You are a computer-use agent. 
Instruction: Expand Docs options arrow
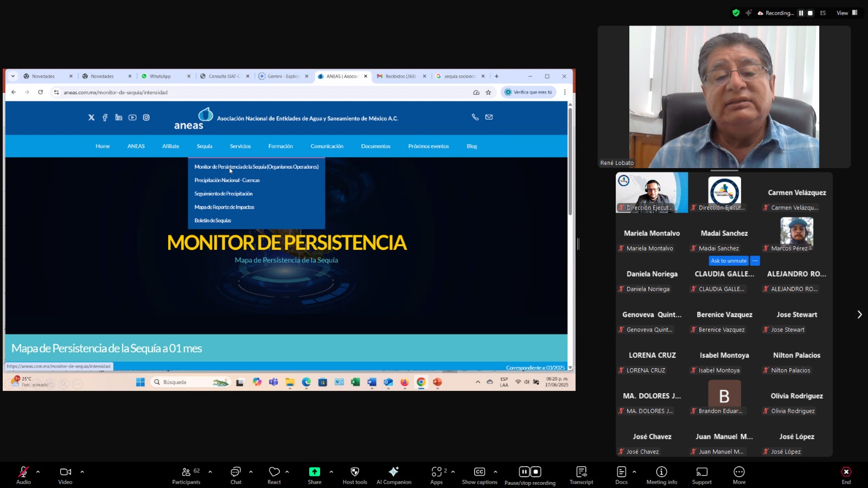pos(634,472)
